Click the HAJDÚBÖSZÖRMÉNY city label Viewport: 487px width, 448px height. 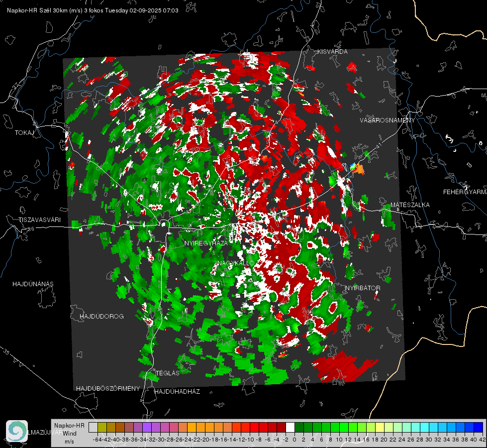108,389
